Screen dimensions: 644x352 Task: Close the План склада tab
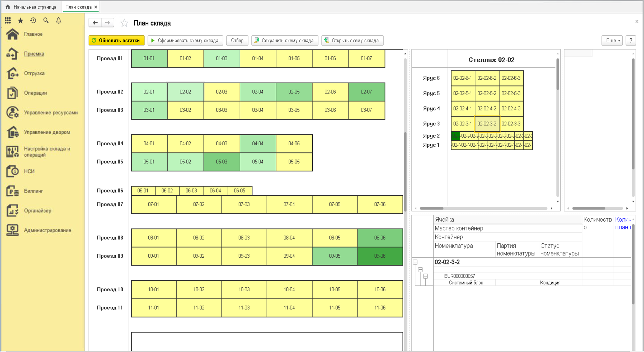click(96, 7)
